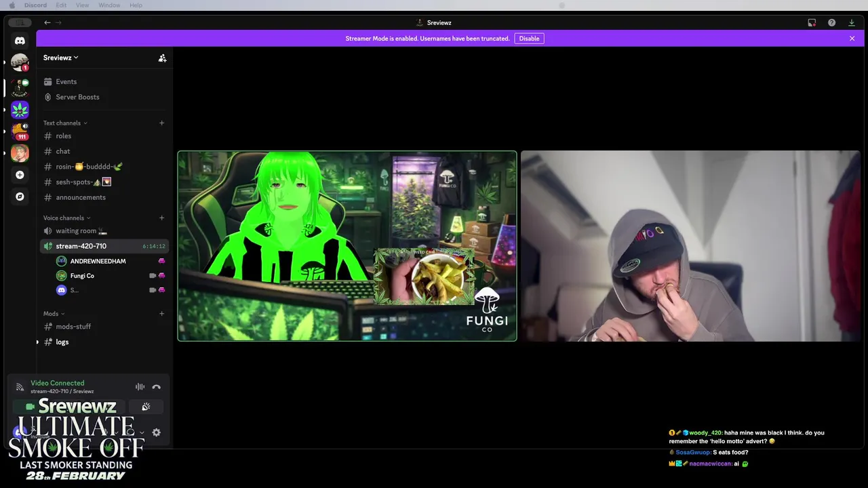Screen dimensions: 868x488
Task: Go forward with the right arrow
Action: coord(58,22)
